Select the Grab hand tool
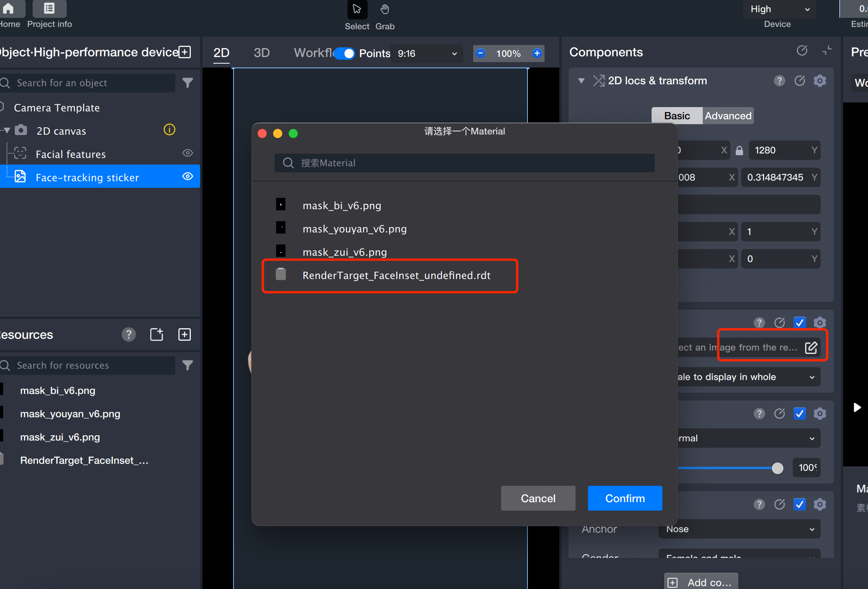 pos(384,10)
